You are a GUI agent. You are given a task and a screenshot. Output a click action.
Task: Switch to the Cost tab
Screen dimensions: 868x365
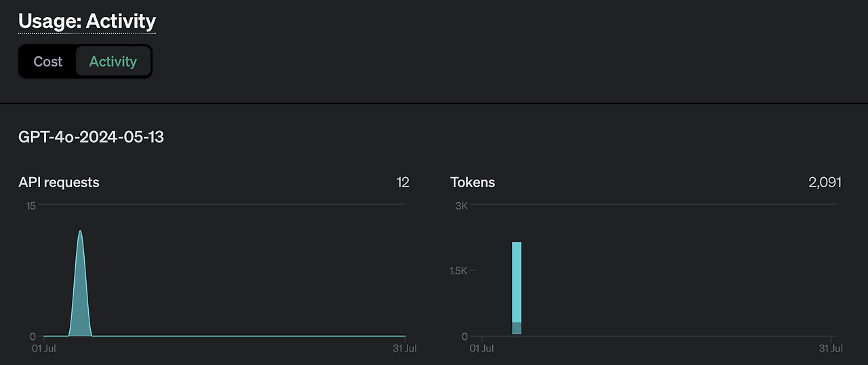click(47, 62)
